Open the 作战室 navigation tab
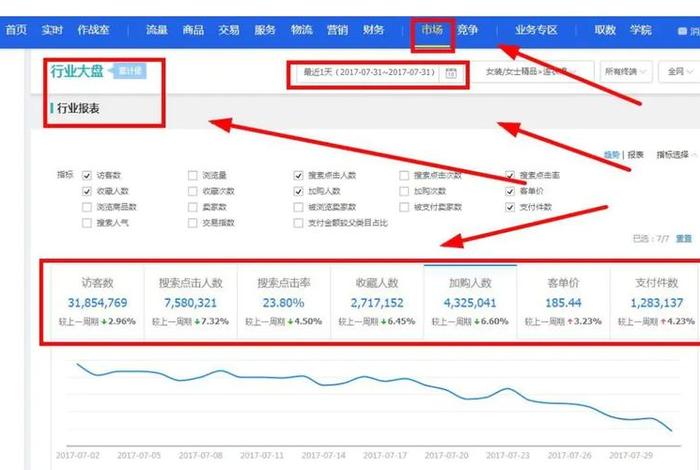The width and height of the screenshot is (700, 470). [93, 30]
